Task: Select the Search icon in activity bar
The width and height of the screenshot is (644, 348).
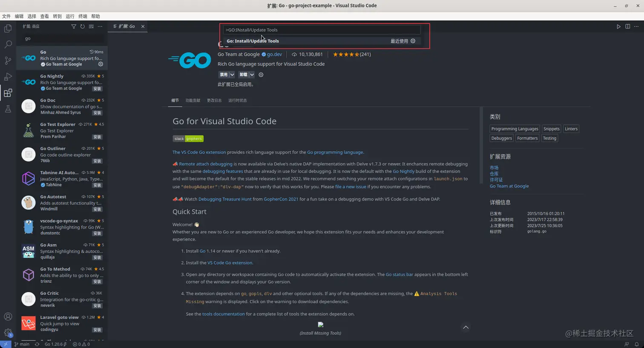Action: coord(8,44)
